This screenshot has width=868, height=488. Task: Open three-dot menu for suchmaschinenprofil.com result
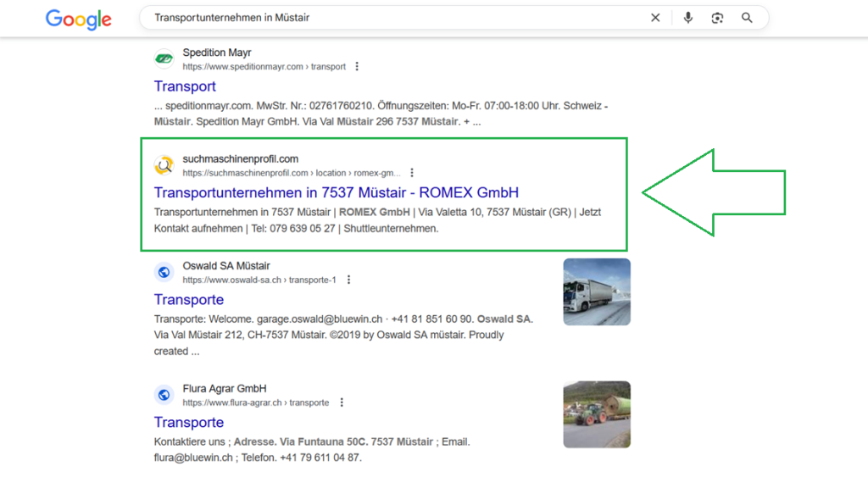click(x=412, y=173)
